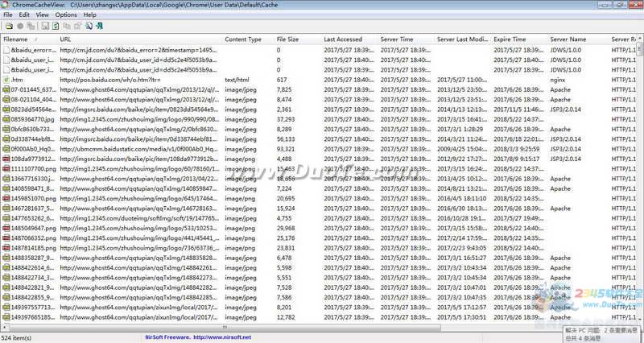Click the Refresh toolbar icon

[56, 26]
